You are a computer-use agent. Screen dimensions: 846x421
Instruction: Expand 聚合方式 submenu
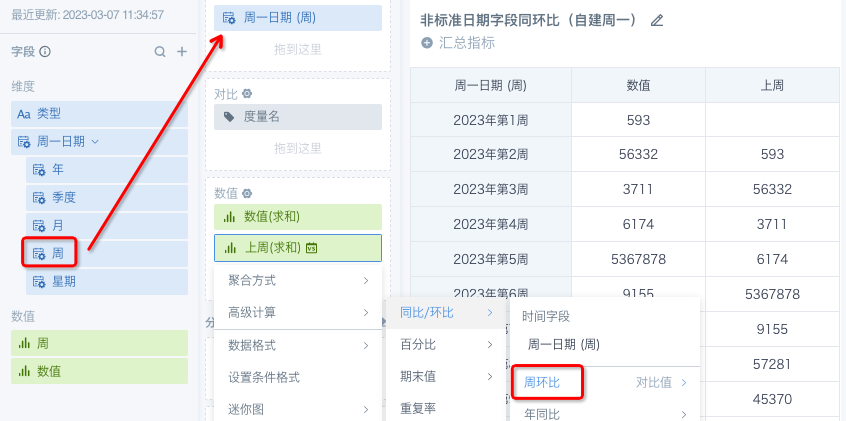coord(298,281)
